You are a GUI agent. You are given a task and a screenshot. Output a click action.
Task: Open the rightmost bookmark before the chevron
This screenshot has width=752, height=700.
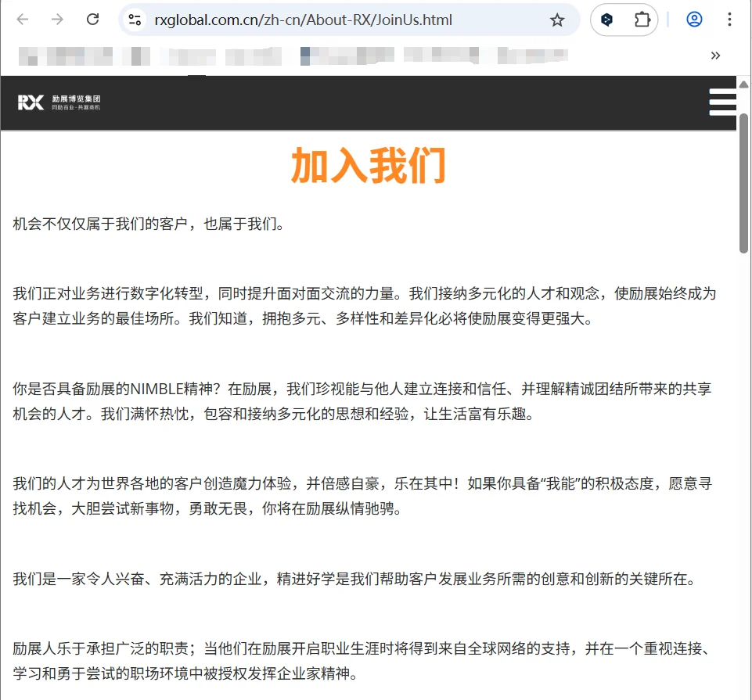(532, 56)
